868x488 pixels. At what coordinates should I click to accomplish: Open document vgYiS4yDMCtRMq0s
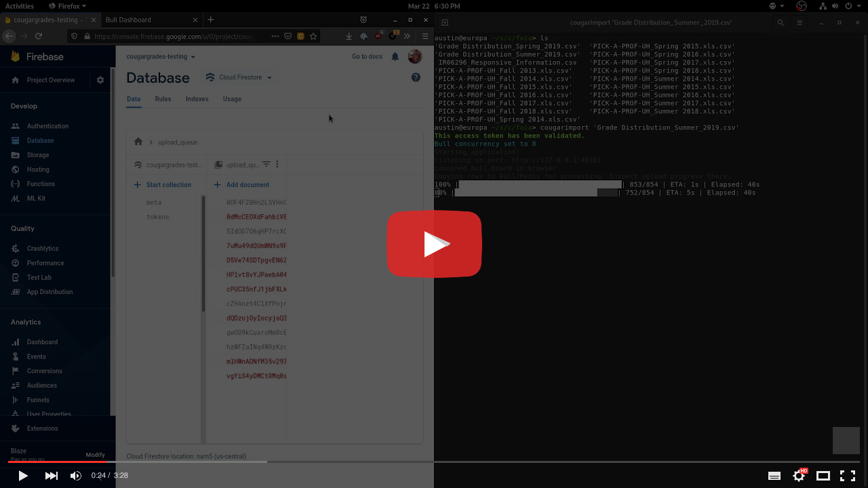pos(256,376)
